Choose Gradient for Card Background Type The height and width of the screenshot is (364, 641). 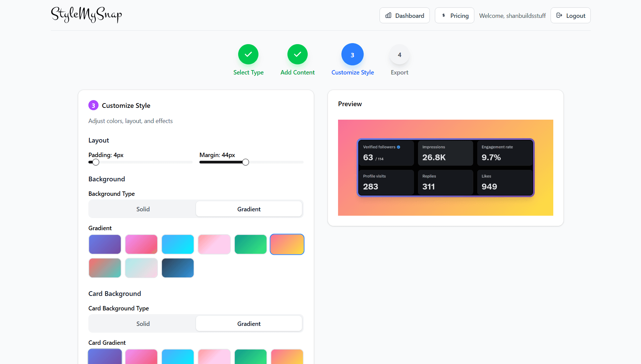(249, 324)
